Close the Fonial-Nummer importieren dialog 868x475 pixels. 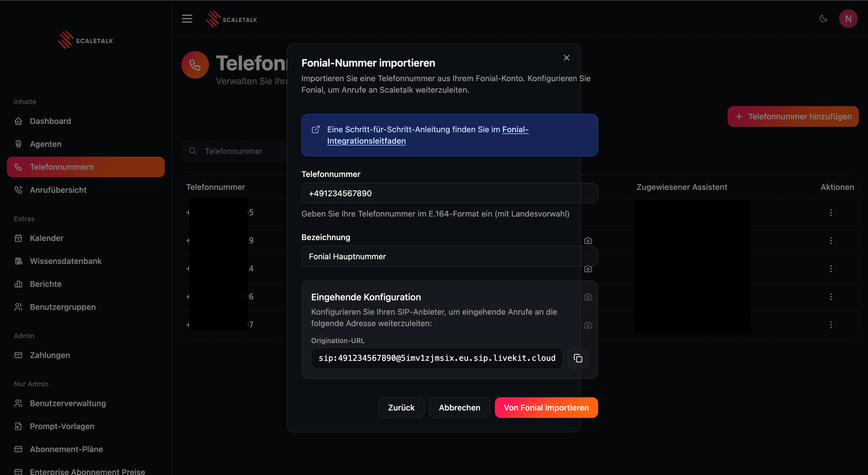point(566,58)
